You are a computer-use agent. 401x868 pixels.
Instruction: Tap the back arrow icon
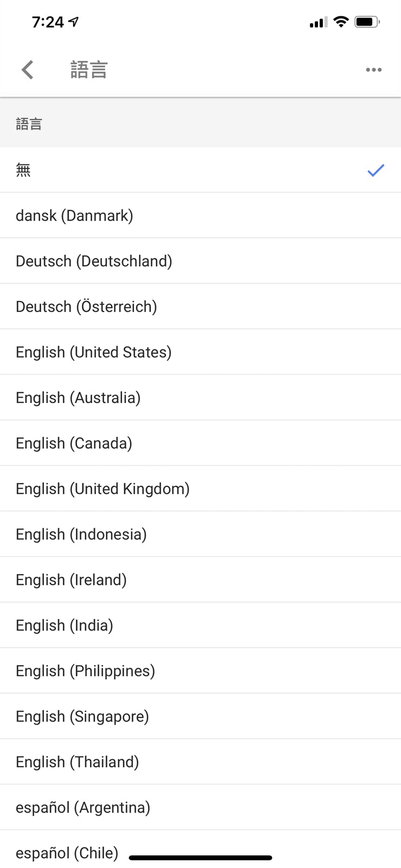click(28, 70)
